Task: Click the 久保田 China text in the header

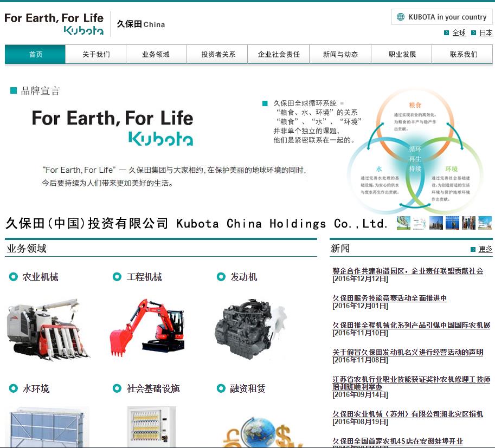Action: click(x=141, y=24)
